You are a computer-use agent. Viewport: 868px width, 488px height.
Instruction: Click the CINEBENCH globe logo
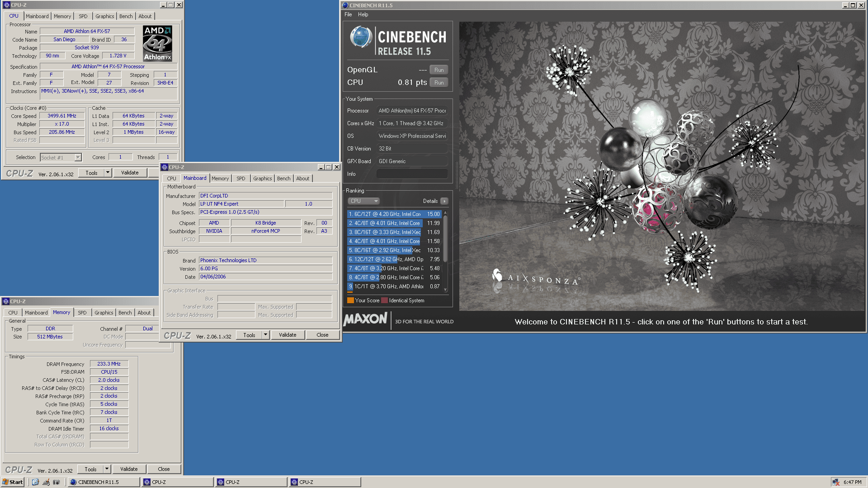pyautogui.click(x=361, y=37)
